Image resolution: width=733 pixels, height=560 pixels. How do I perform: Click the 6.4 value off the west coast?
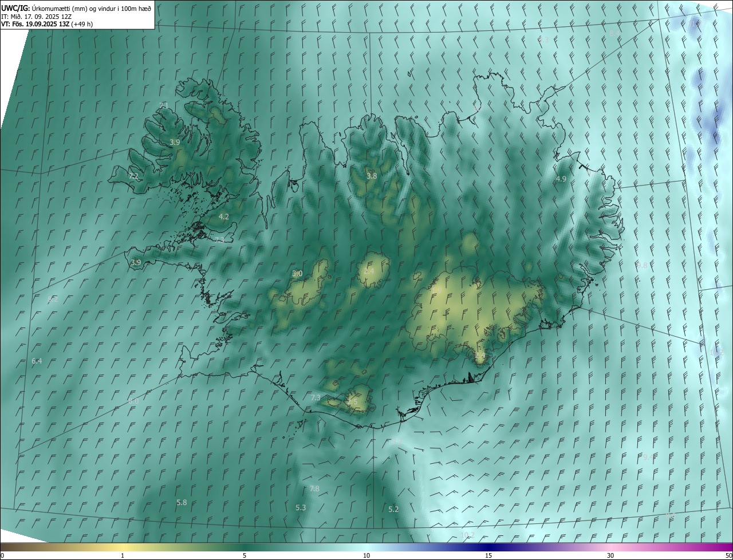point(37,361)
